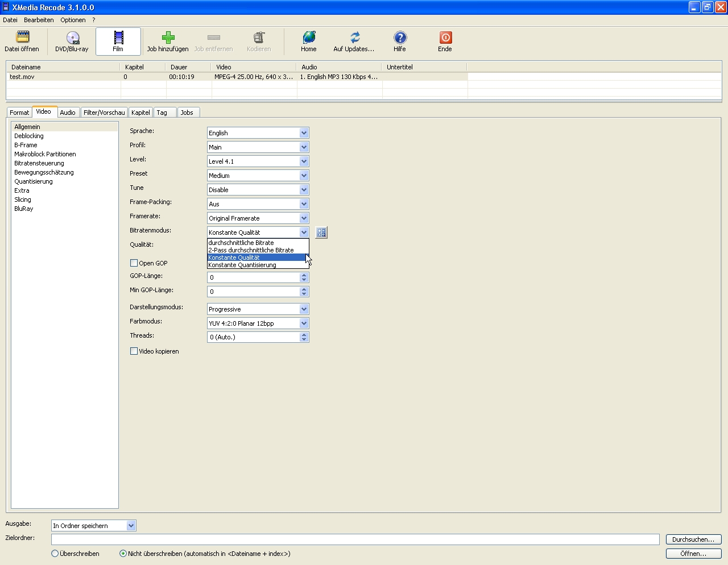This screenshot has height=565, width=728.
Task: Switch to the Kapitel tab
Action: [x=140, y=113]
